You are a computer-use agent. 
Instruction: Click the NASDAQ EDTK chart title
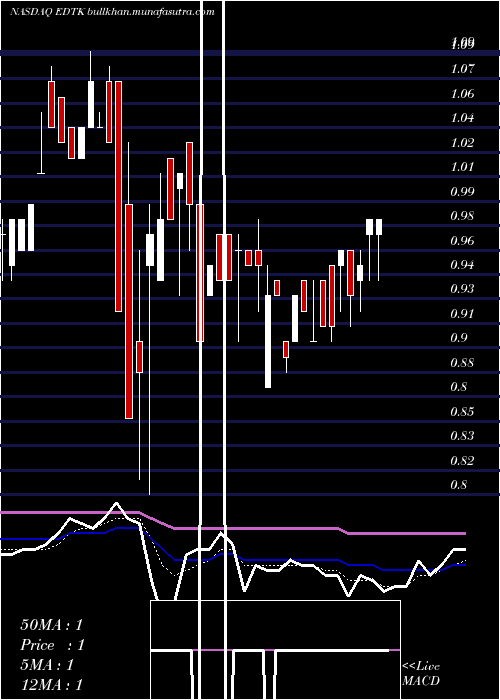pos(47,12)
